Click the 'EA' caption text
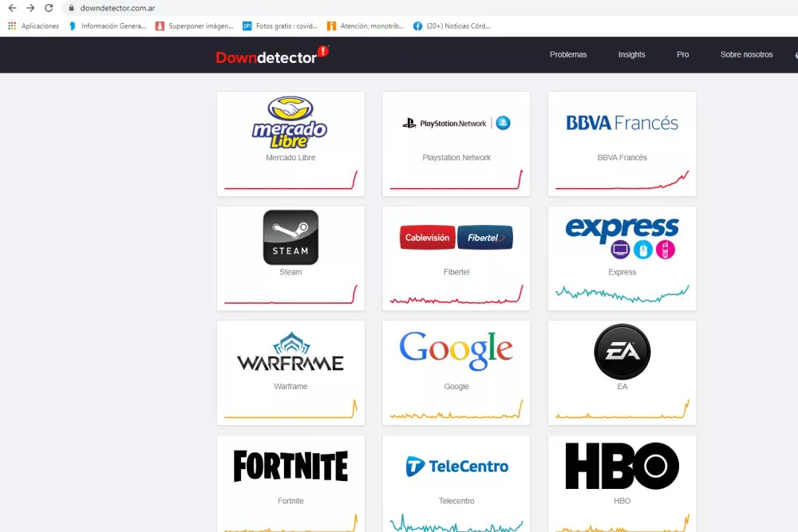Viewport: 798px width, 532px height. pos(622,387)
